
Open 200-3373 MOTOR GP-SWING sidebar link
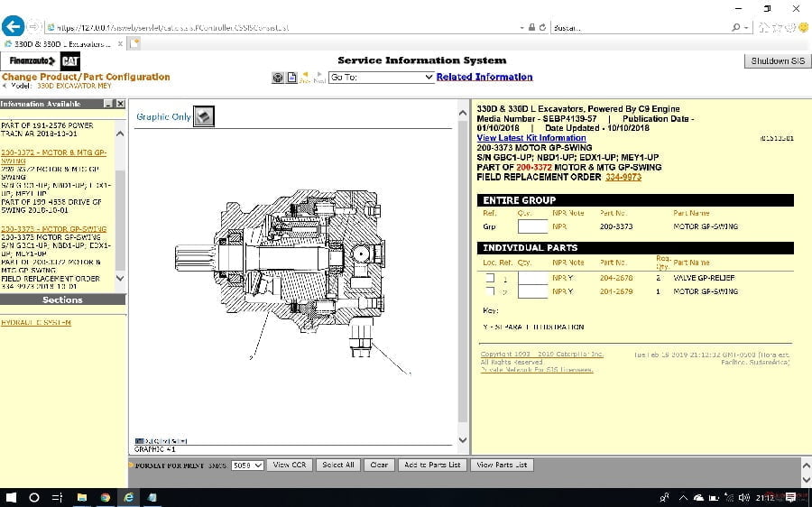click(x=54, y=229)
